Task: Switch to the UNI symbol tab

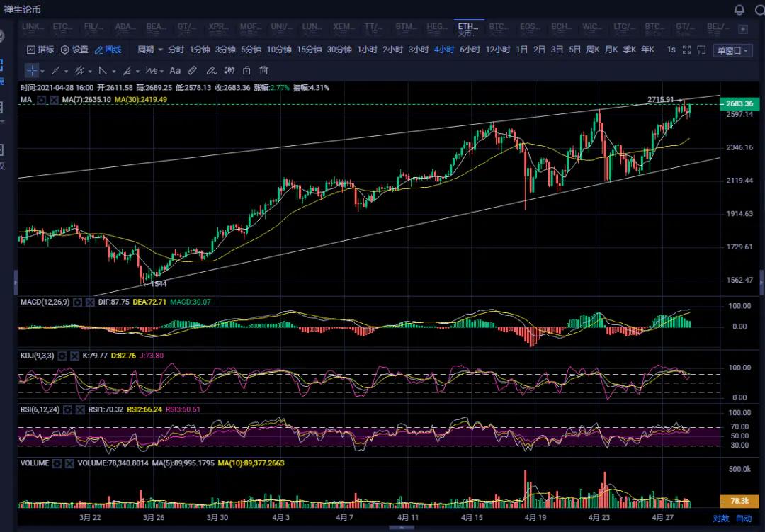Action: (281, 29)
